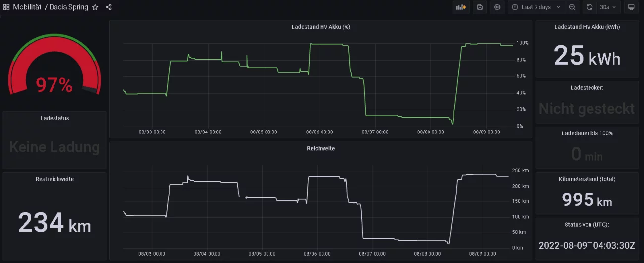Click the dashboards grid icon
Screen dimensions: 644x263
coord(6,7)
